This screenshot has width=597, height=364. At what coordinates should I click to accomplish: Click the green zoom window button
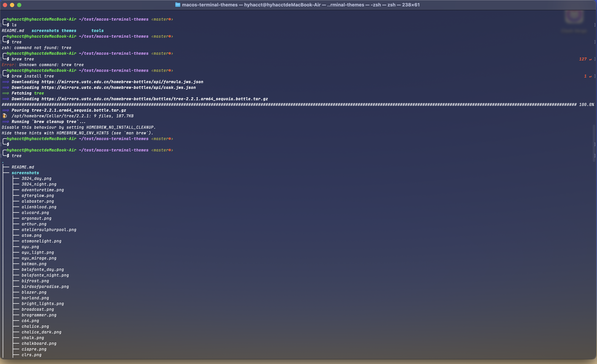tap(19, 5)
